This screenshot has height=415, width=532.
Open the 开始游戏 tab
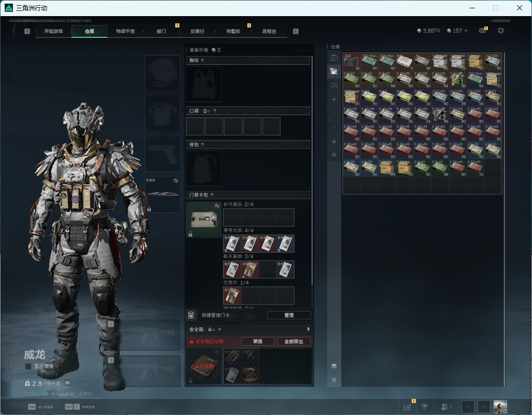pos(53,31)
